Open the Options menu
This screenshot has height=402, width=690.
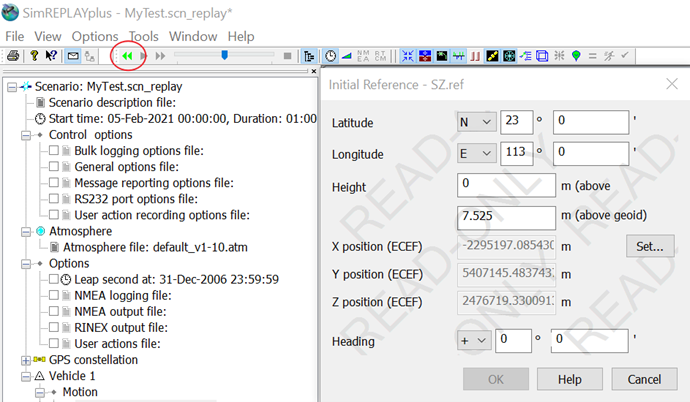(95, 36)
